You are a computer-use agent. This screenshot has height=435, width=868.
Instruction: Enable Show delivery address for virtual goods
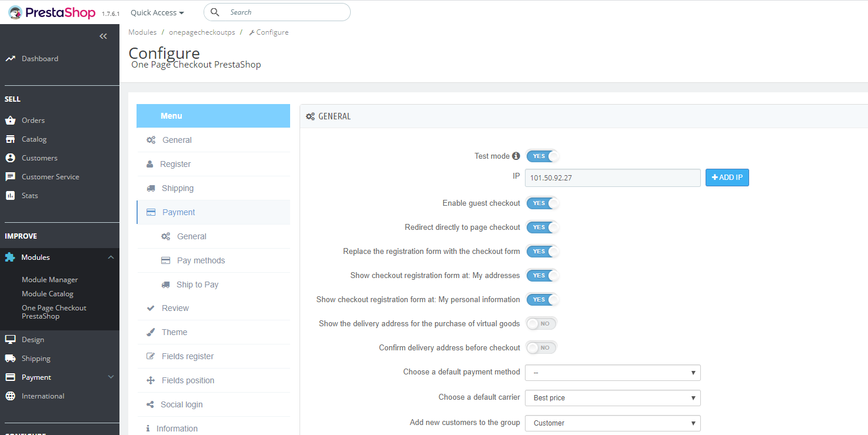tap(541, 324)
